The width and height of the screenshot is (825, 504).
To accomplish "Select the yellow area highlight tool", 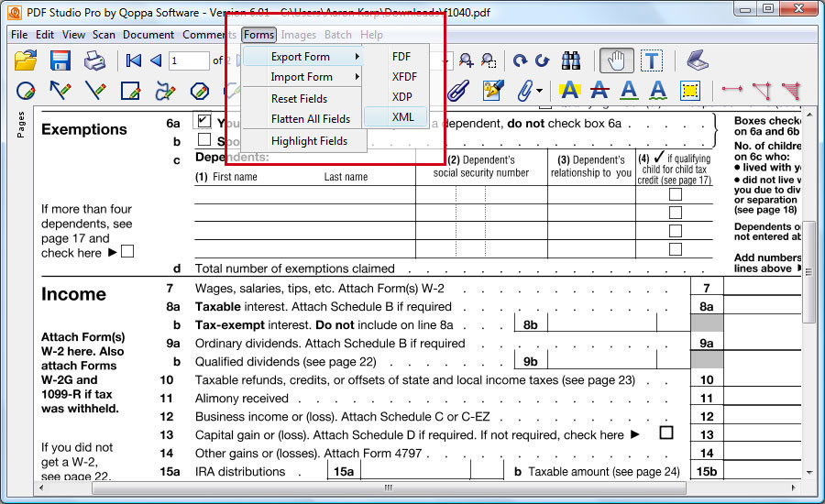I will [689, 91].
